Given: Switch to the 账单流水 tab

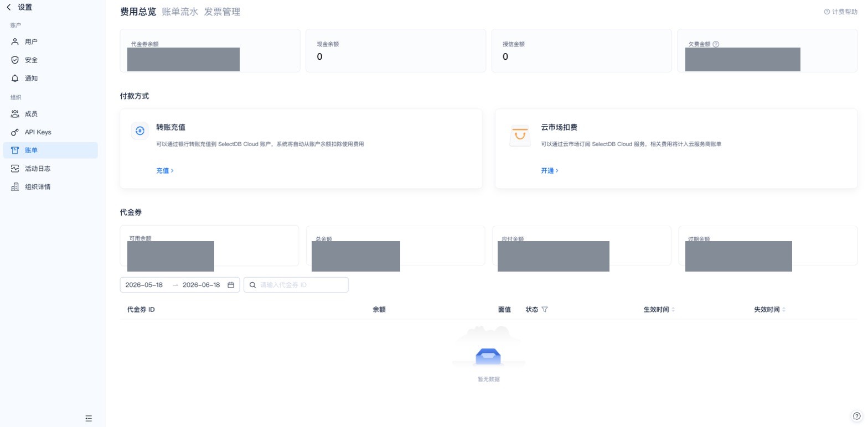Looking at the screenshot, I should pos(180,12).
